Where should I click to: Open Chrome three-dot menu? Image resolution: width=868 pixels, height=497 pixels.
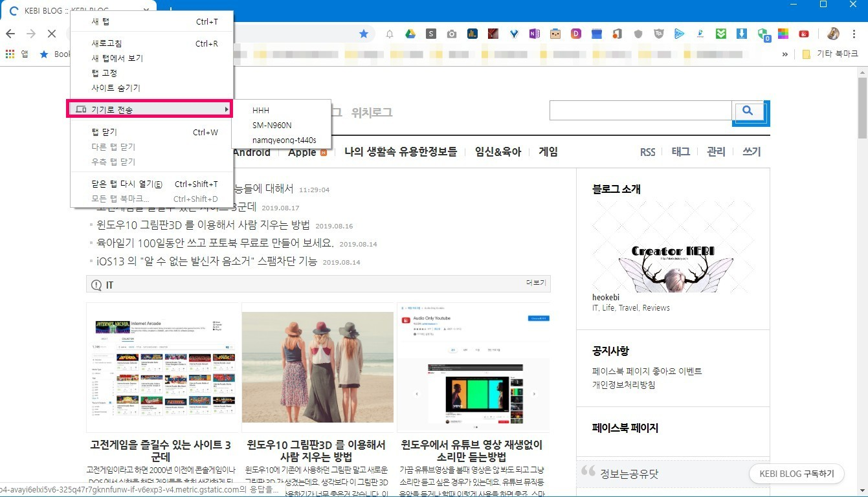point(854,34)
